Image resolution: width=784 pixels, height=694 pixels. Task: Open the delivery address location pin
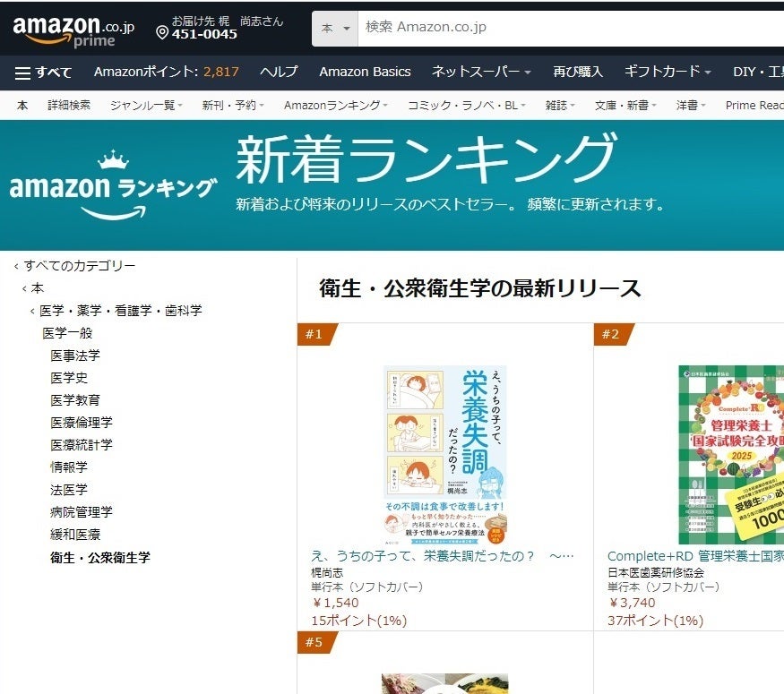161,33
